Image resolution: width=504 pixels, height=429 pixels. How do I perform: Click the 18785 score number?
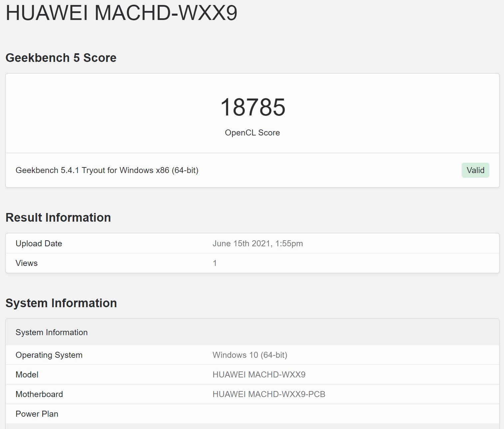coord(253,107)
